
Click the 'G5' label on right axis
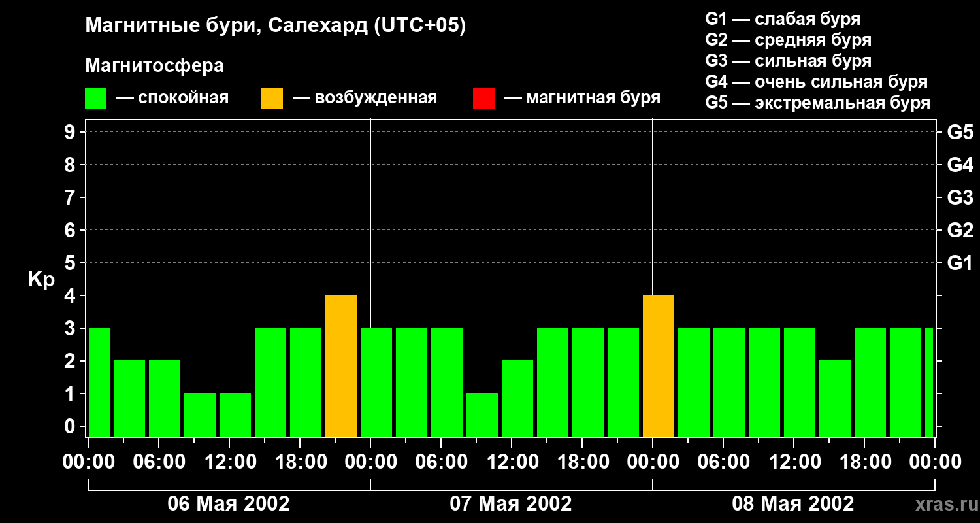(960, 132)
